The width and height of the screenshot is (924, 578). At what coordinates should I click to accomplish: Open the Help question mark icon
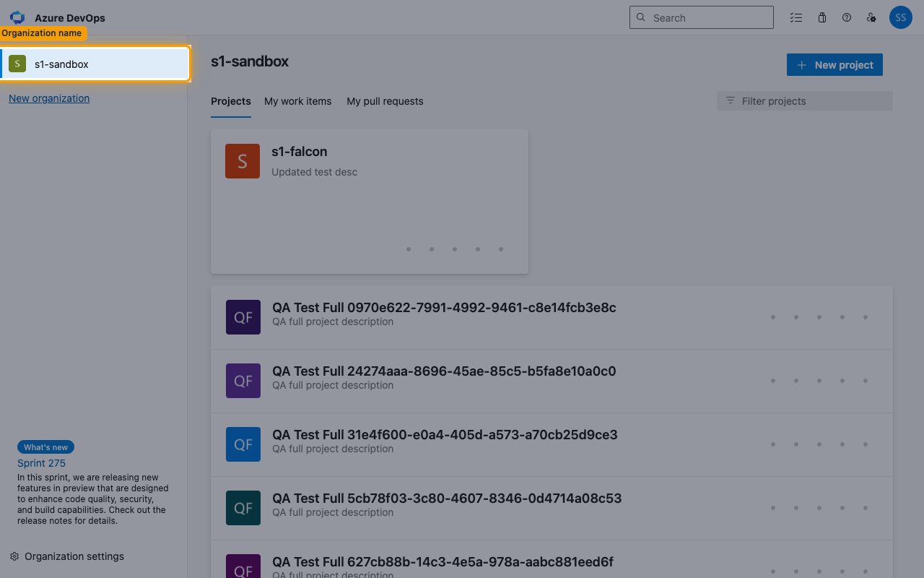click(x=847, y=17)
